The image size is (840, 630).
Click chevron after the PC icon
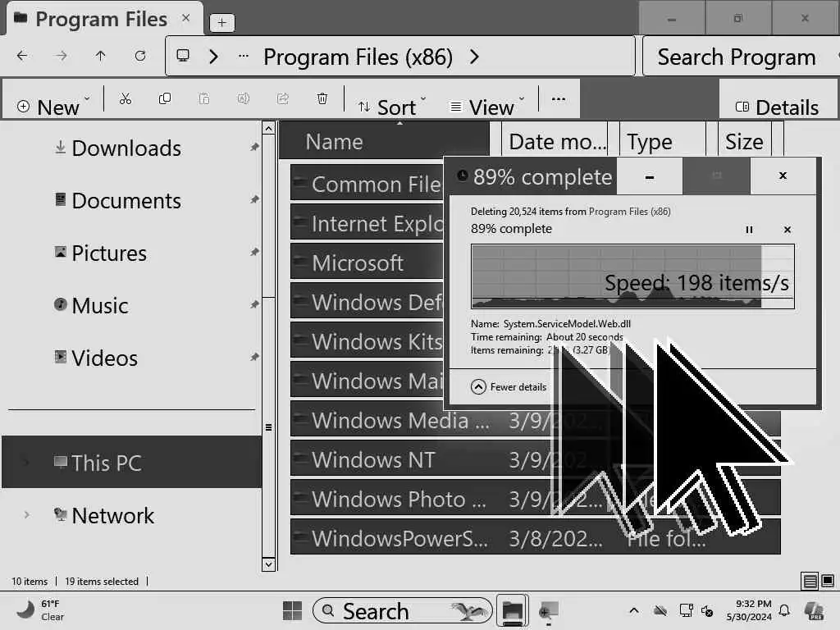(214, 57)
